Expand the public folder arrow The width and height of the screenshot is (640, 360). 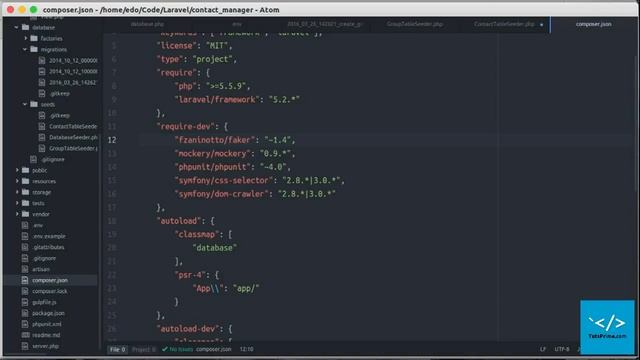coord(17,170)
